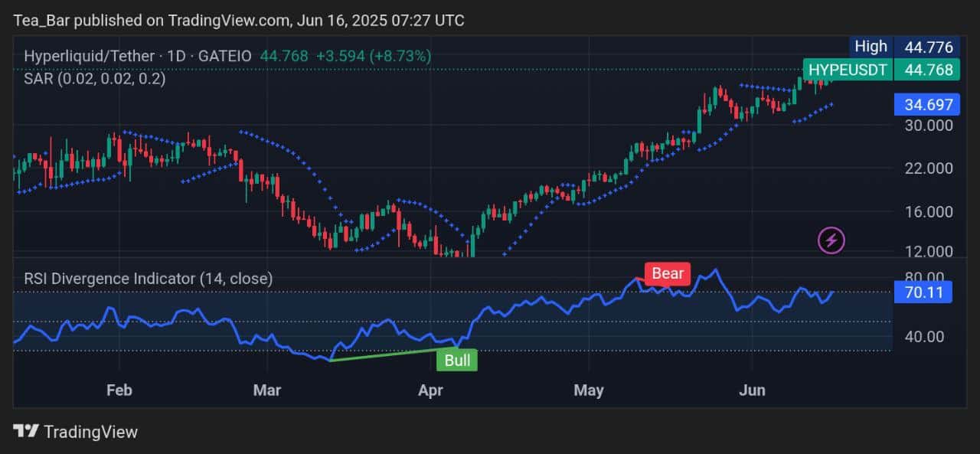Screen dimensions: 980x454
Task: Click the 70.11 RSI value tag
Action: 923,292
